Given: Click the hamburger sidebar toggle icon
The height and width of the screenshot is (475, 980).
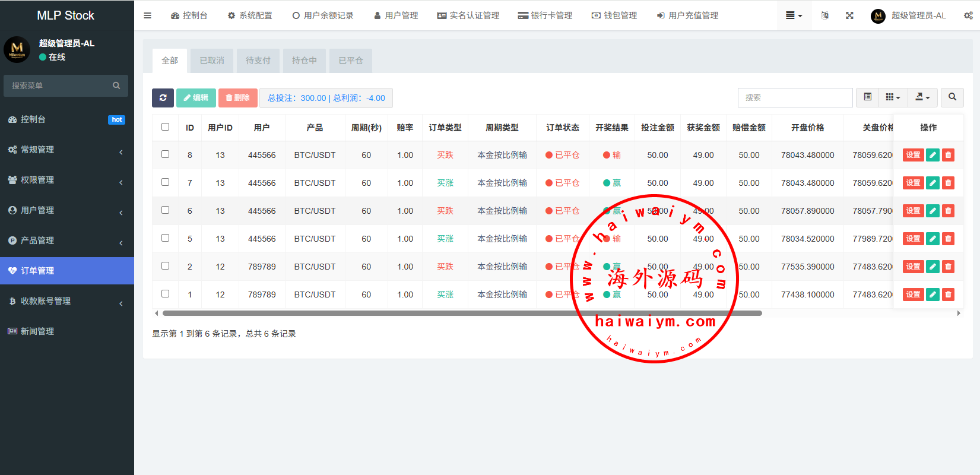Looking at the screenshot, I should 148,15.
